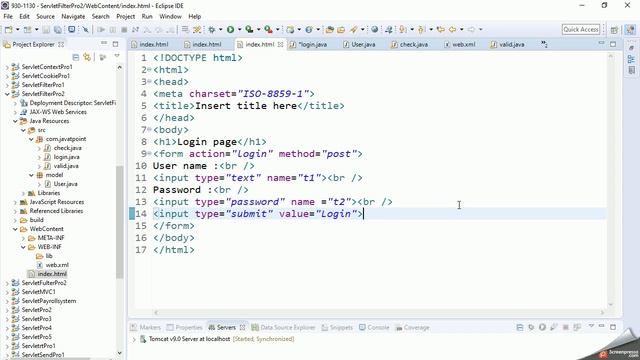Collapse the WEB-INF folder node
This screenshot has height=360, width=640.
point(23,247)
